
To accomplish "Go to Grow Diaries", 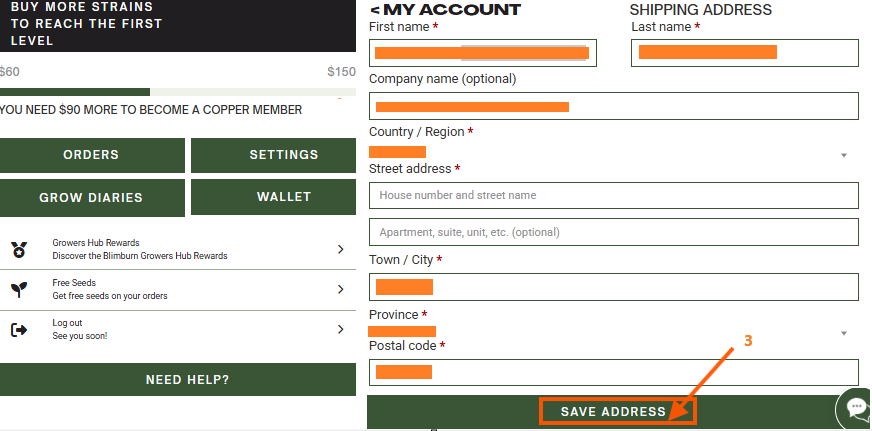I will [x=92, y=197].
